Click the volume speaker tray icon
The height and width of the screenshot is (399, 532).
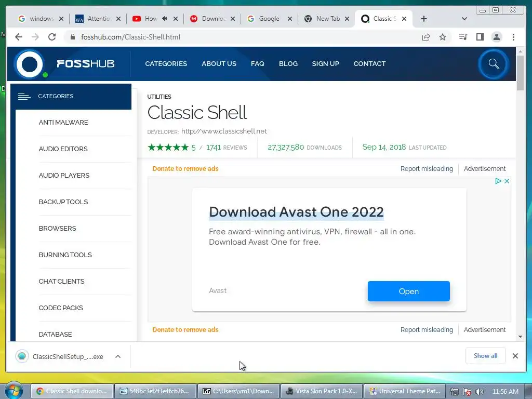click(479, 392)
